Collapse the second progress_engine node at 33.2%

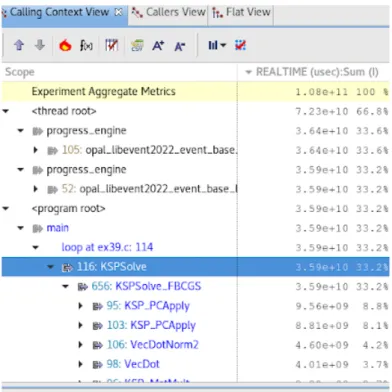coord(21,170)
